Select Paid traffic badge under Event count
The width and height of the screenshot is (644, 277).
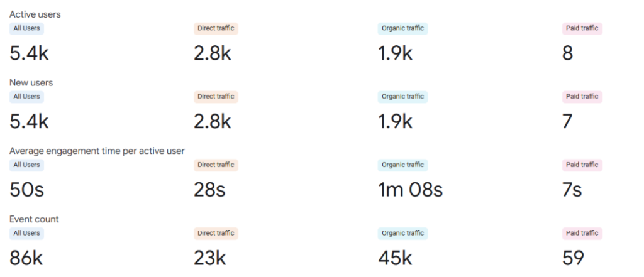coord(582,233)
